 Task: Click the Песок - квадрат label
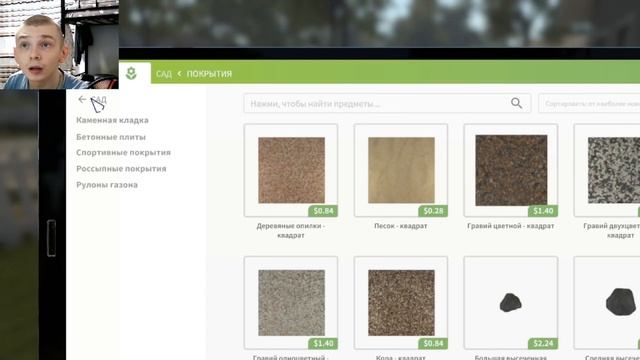[401, 226]
